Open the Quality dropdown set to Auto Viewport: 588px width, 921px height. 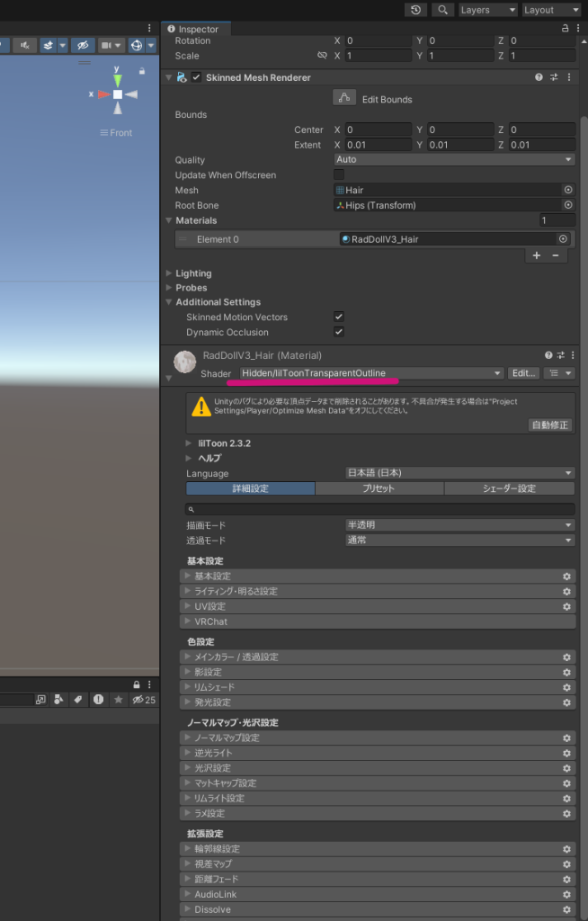pos(454,159)
